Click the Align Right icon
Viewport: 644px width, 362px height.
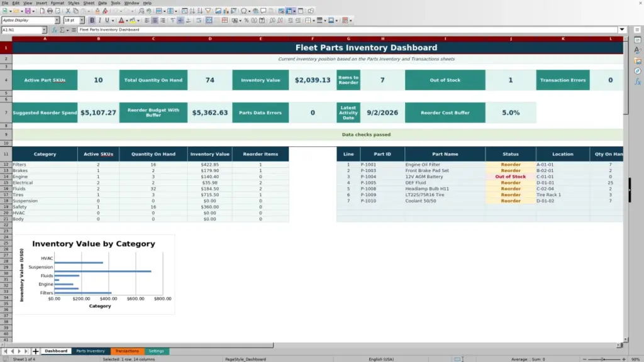[163, 20]
